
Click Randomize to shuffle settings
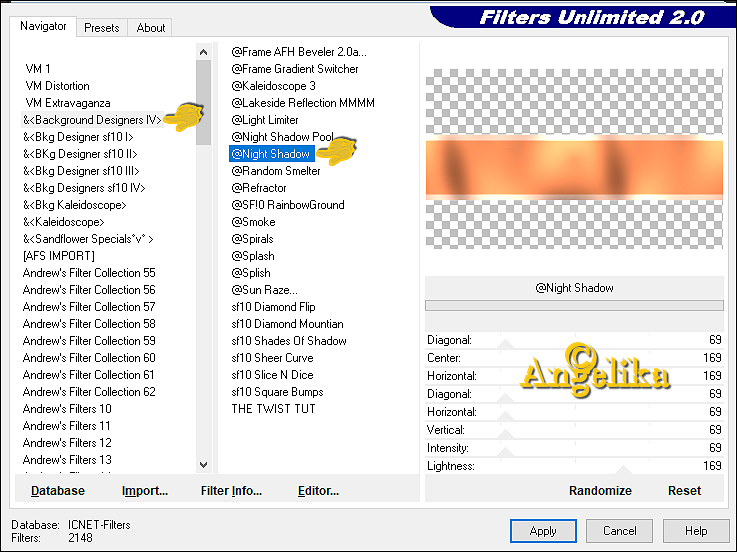tap(600, 491)
